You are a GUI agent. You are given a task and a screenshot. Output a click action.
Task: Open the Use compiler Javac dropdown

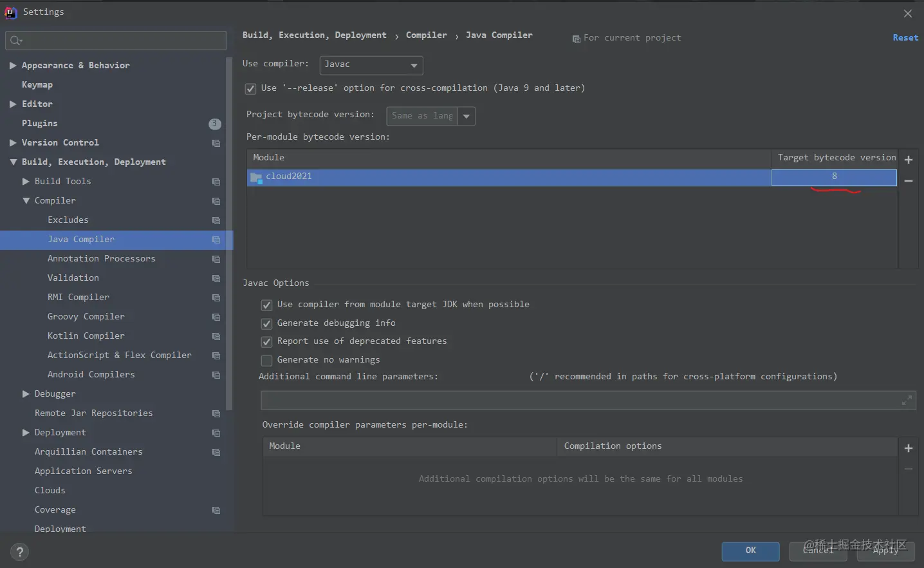[x=371, y=65]
